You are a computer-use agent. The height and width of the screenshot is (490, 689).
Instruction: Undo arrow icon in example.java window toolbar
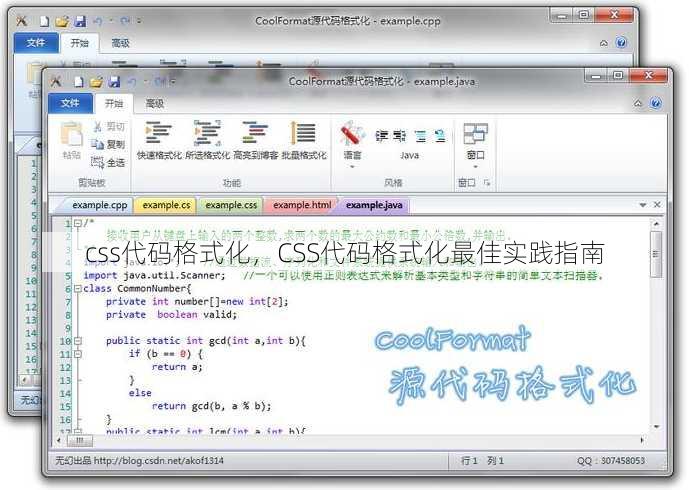(132, 82)
